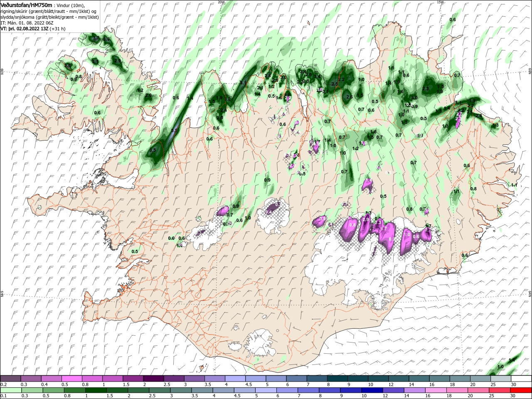Click the bright red swatch ending rain legend

click(x=521, y=391)
